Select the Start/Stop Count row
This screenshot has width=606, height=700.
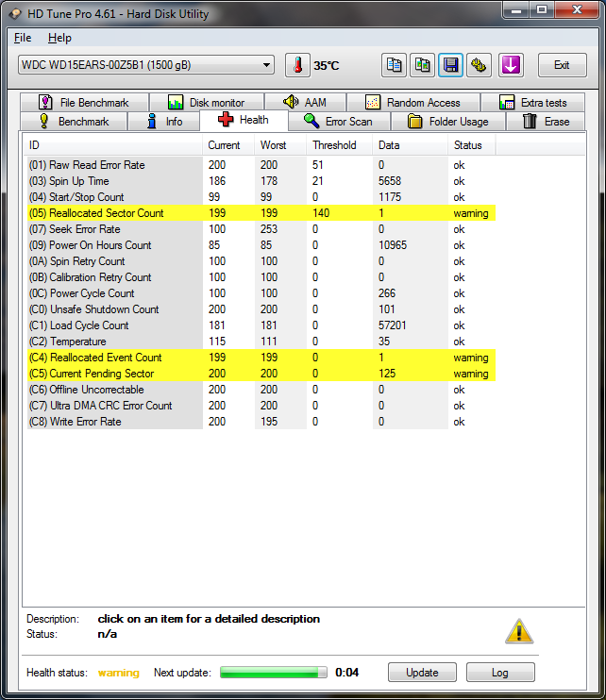(x=261, y=197)
